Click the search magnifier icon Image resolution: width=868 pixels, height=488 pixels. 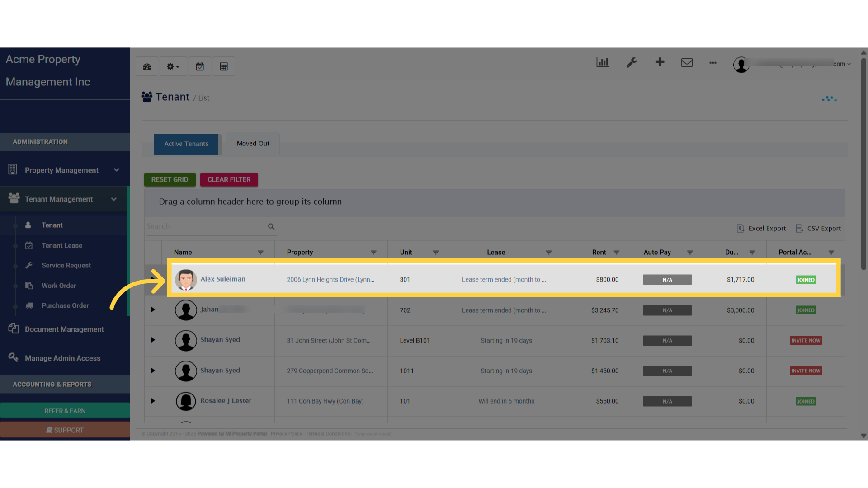(271, 227)
